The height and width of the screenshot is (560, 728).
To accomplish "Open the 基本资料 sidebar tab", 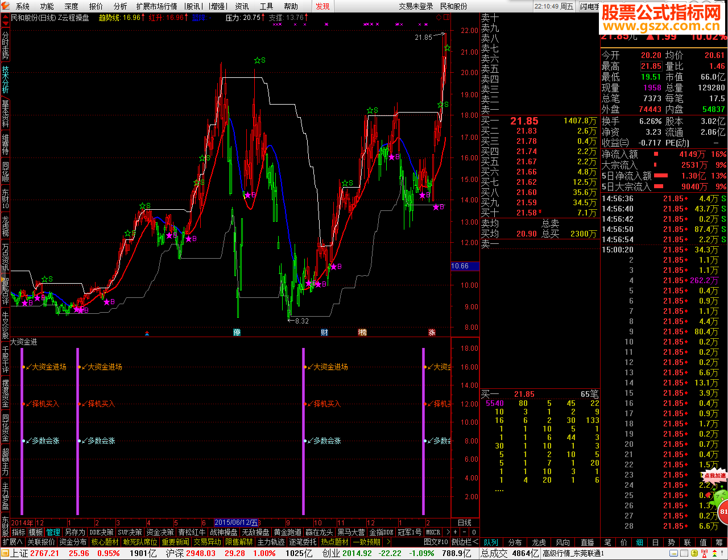I will 5,113.
